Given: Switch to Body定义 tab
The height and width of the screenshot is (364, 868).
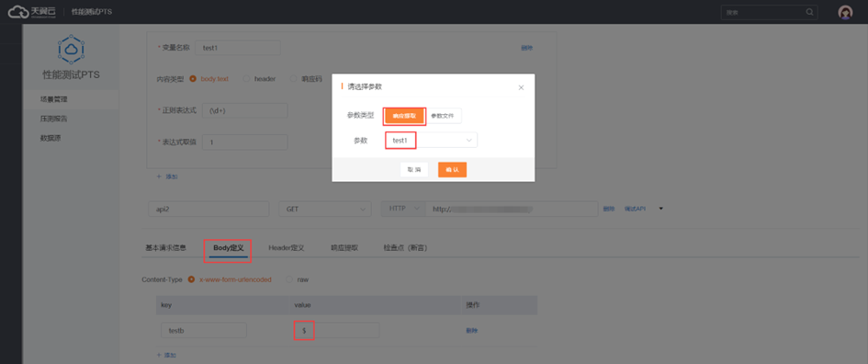Looking at the screenshot, I should [229, 247].
